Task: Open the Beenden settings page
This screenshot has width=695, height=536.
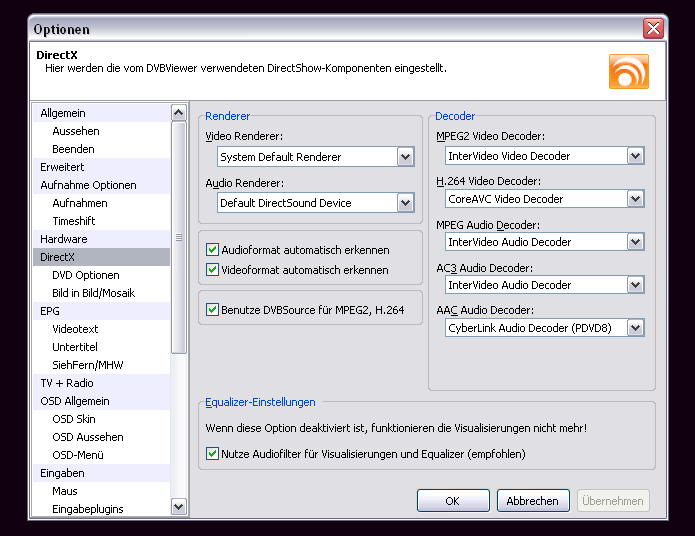Action: 102,149
